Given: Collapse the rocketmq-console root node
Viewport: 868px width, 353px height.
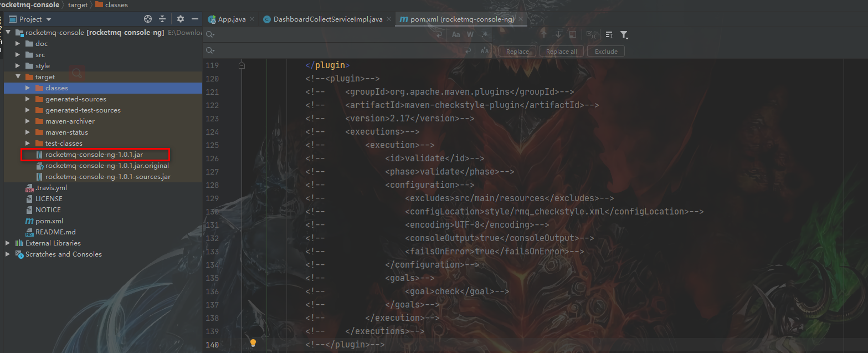Looking at the screenshot, I should (8, 33).
